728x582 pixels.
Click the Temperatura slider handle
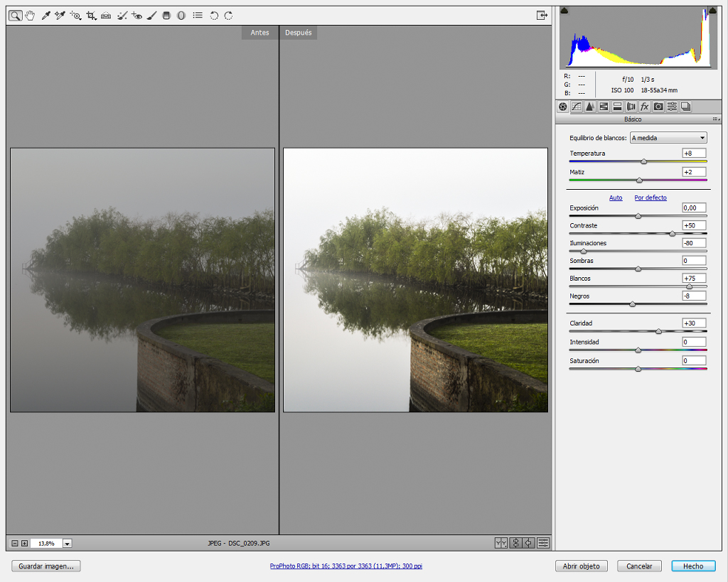644,161
